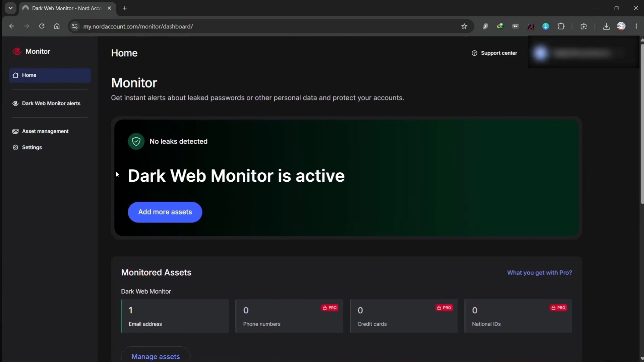Open the browser home page
This screenshot has height=362, width=644.
pyautogui.click(x=57, y=26)
